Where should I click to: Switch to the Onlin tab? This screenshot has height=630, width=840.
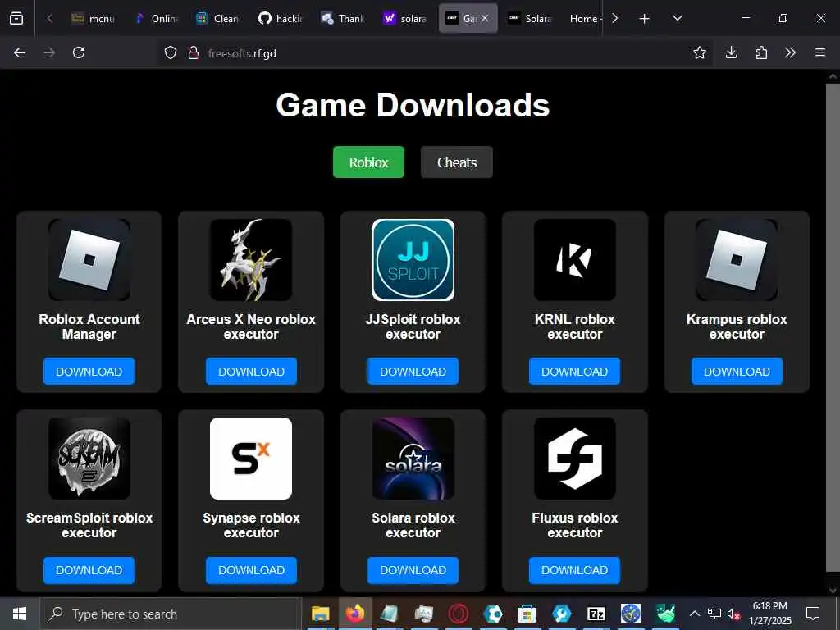(157, 18)
